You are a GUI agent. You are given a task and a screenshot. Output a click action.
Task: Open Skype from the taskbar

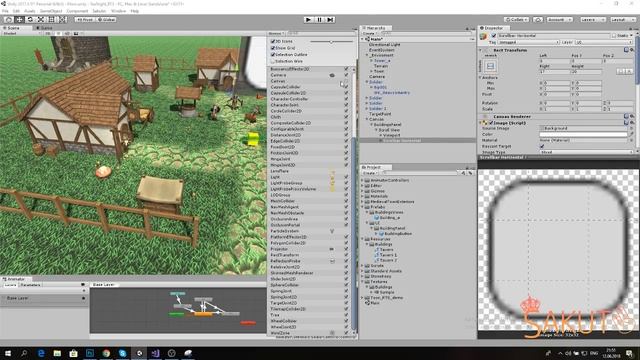[x=122, y=353]
